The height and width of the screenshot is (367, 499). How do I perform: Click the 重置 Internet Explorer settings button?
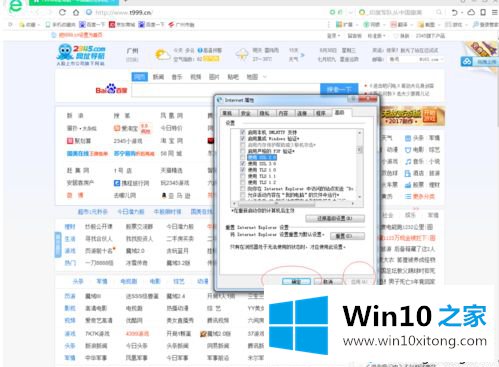pos(347,236)
